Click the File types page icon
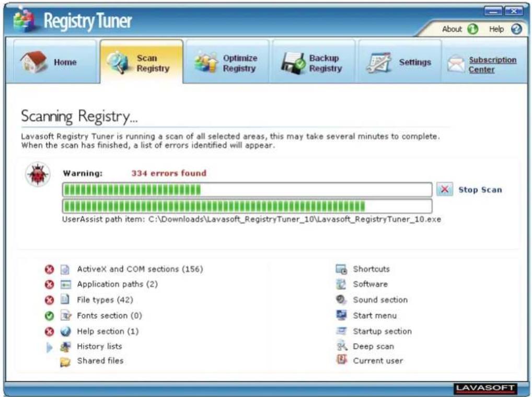This screenshot has height=397, width=532. 65,300
